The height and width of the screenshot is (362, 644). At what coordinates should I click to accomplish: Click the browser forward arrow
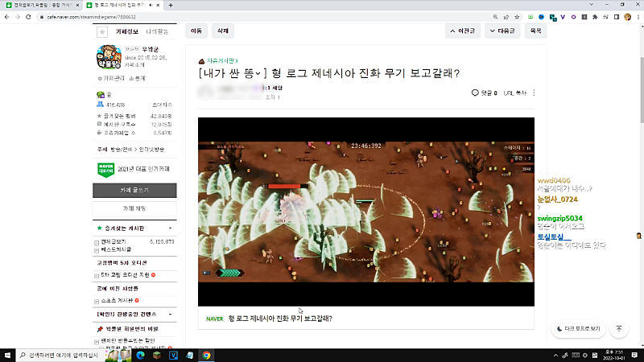[x=18, y=17]
